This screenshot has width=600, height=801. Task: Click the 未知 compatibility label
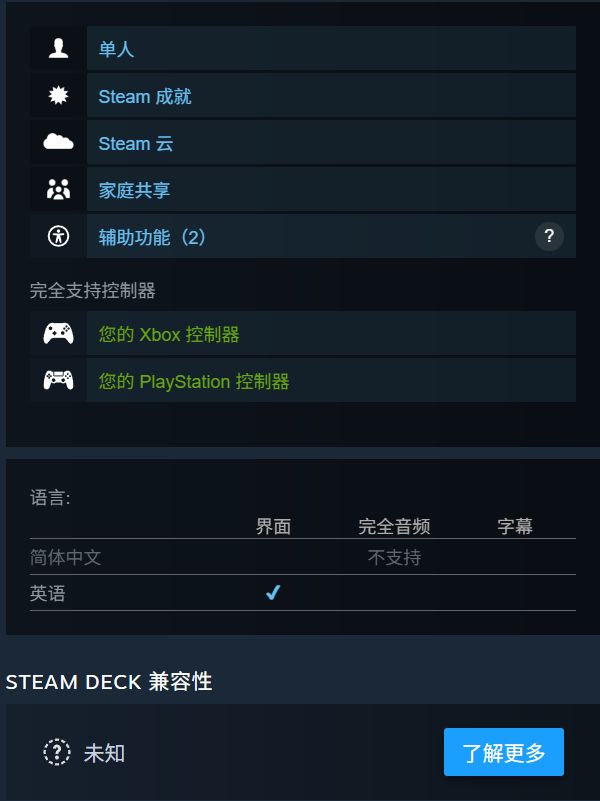coord(104,753)
